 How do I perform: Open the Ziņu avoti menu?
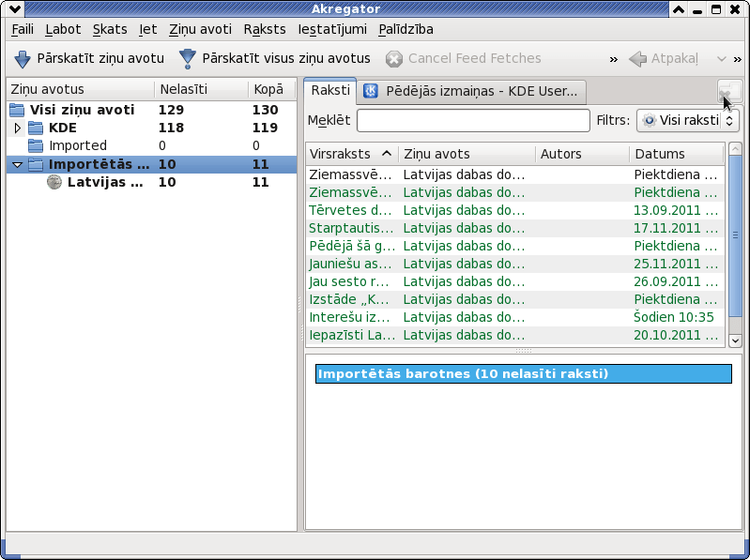pyautogui.click(x=201, y=30)
